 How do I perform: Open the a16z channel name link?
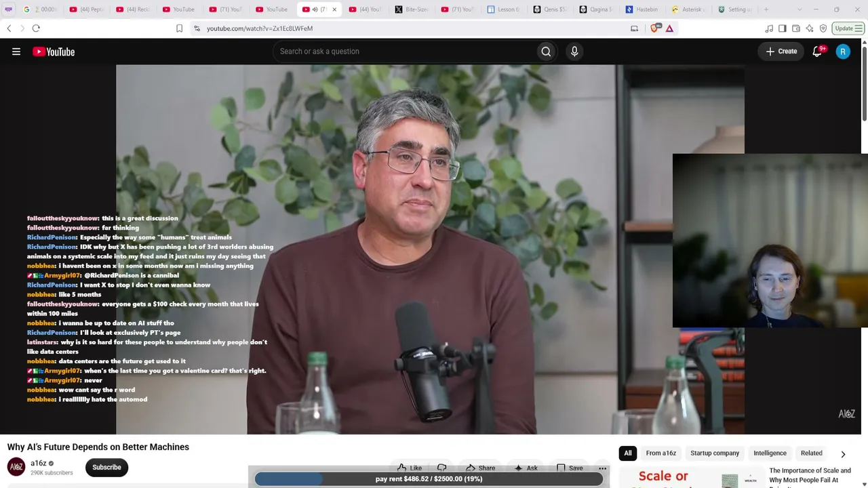pos(39,464)
